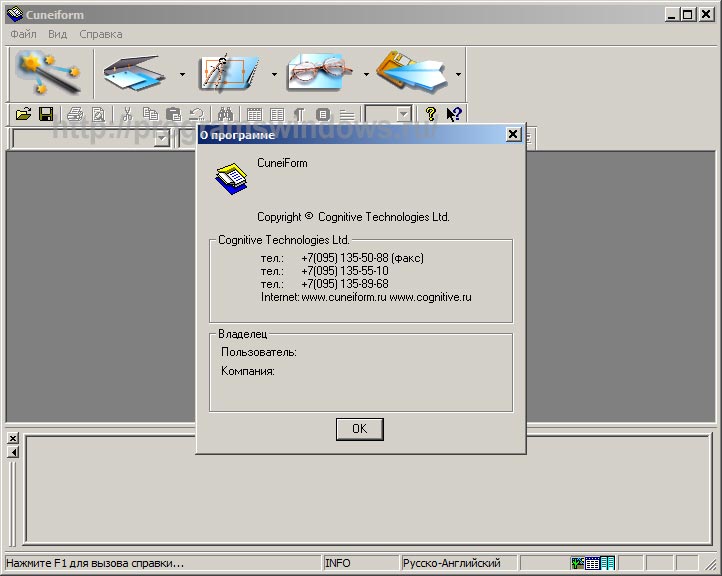Close the bottom log pane with X
722x576 pixels.
click(x=13, y=439)
